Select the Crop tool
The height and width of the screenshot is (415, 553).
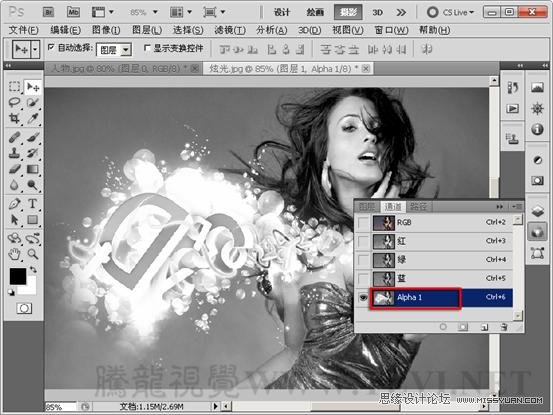tap(14, 118)
